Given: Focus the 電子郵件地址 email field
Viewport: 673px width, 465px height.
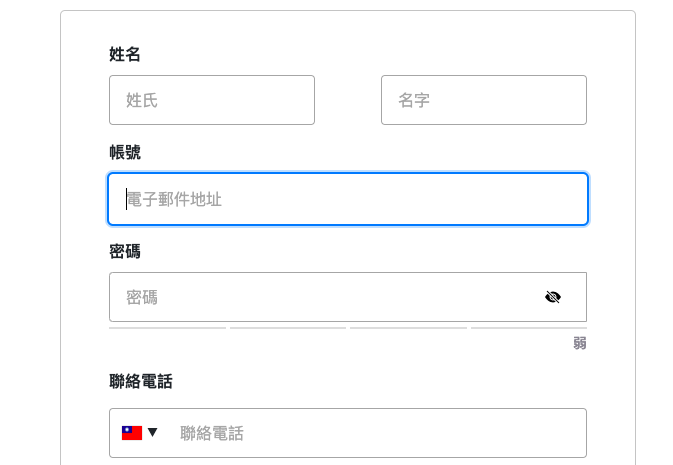Looking at the screenshot, I should [x=348, y=199].
